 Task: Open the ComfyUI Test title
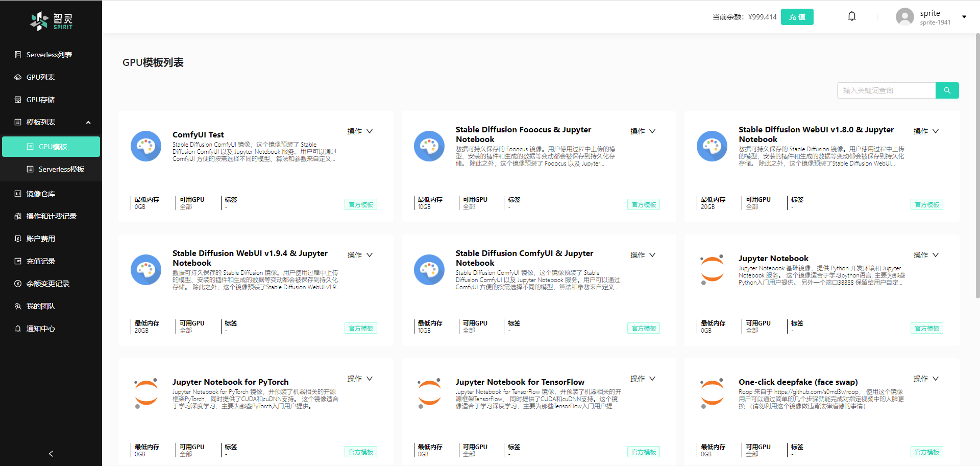tap(198, 135)
